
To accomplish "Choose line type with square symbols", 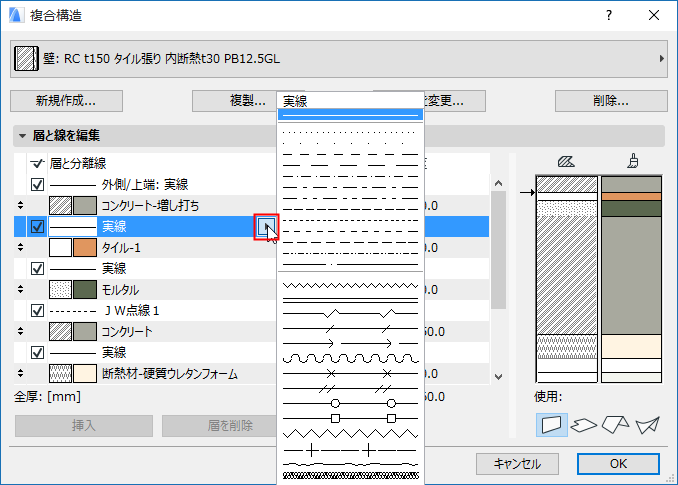I will click(x=350, y=418).
